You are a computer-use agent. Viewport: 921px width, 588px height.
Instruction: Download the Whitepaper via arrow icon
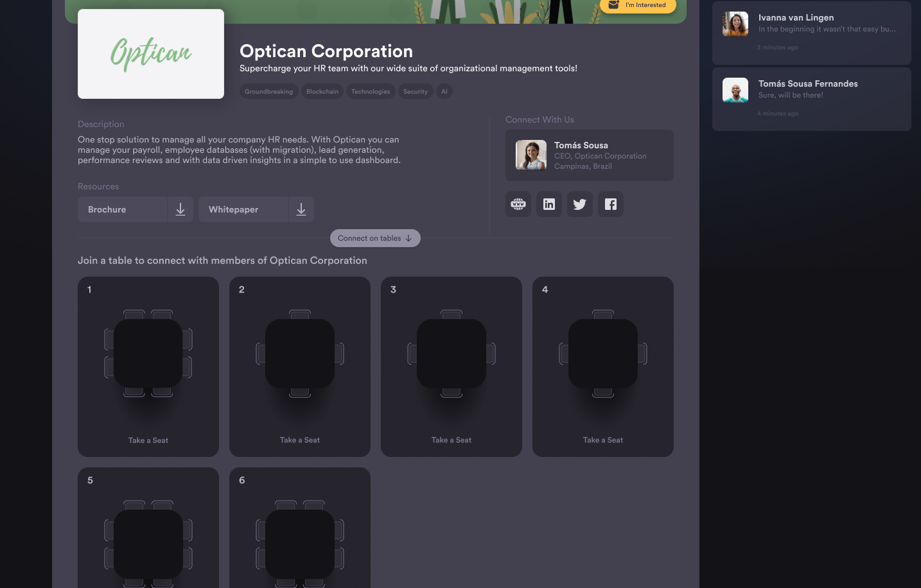click(x=301, y=209)
